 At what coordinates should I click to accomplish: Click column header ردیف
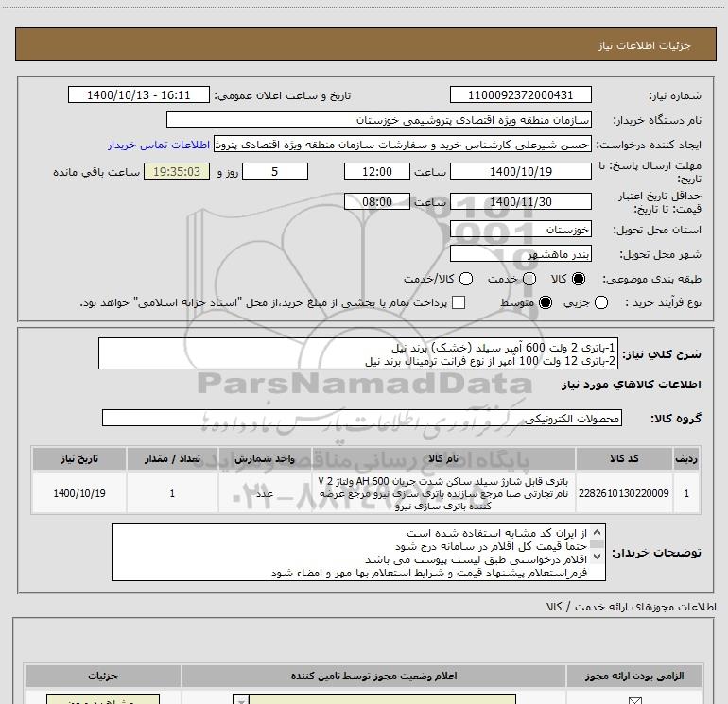pyautogui.click(x=686, y=458)
